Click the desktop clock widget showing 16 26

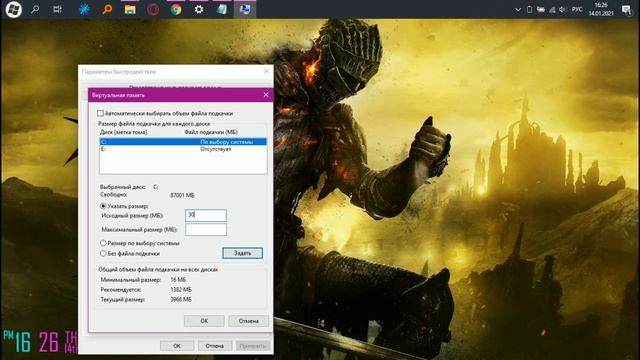pos(40,341)
